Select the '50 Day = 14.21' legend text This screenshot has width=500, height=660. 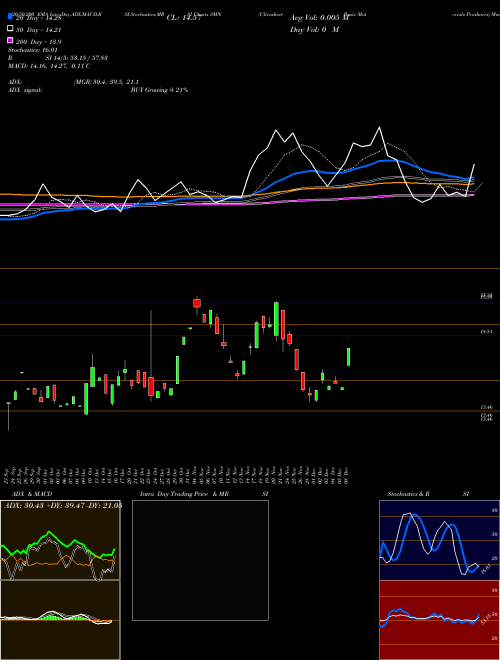pos(39,30)
